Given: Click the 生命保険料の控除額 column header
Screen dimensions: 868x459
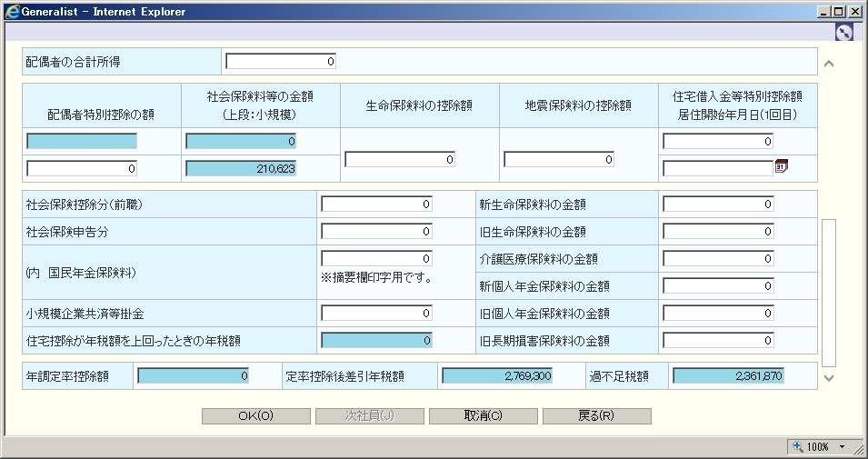Looking at the screenshot, I should [x=419, y=105].
